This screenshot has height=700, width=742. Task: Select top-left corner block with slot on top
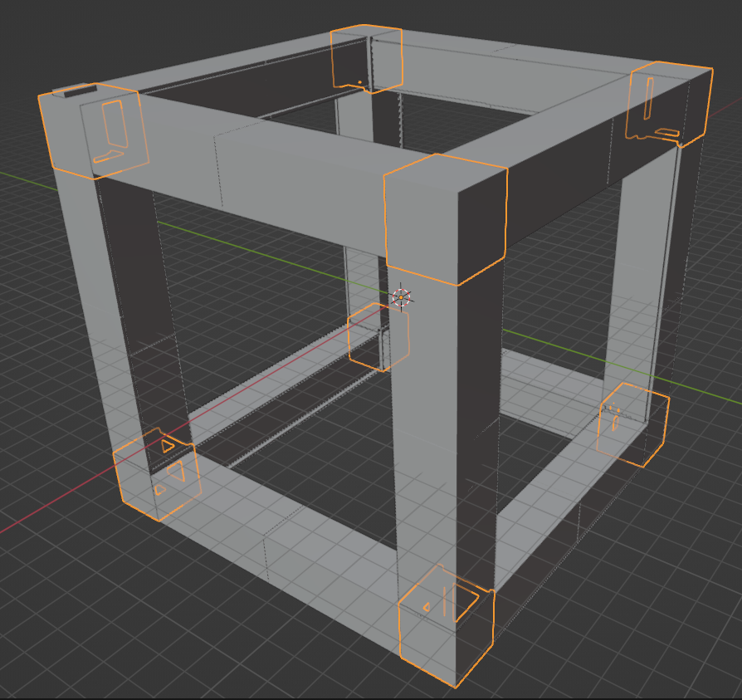pyautogui.click(x=93, y=131)
